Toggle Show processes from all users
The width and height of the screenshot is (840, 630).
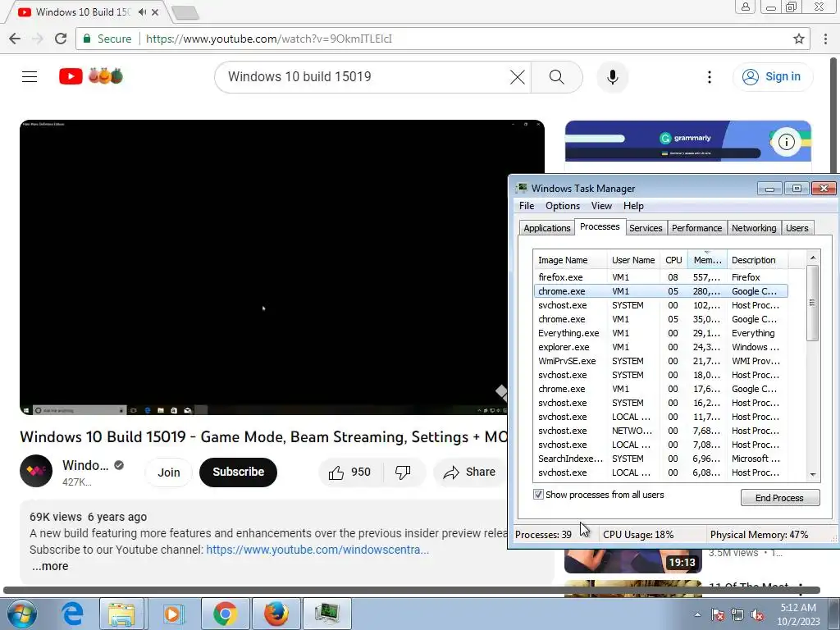coord(538,495)
